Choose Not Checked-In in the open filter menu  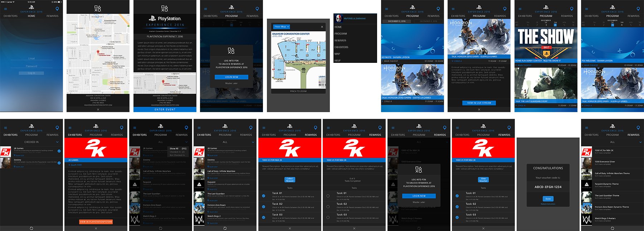pyautogui.click(x=177, y=155)
